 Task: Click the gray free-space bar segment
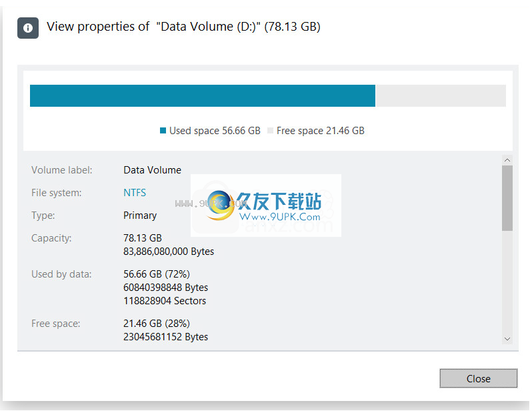(x=441, y=96)
